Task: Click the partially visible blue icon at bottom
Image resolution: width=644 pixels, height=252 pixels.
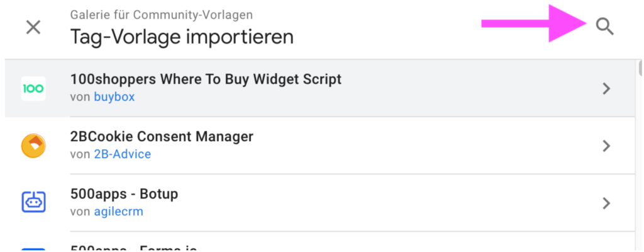Action: click(33, 249)
